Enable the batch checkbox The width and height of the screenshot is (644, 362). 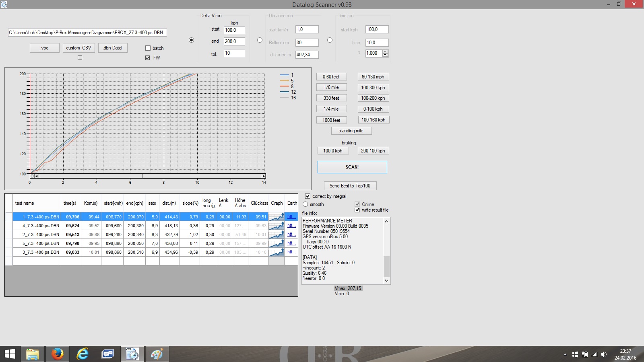(x=148, y=48)
